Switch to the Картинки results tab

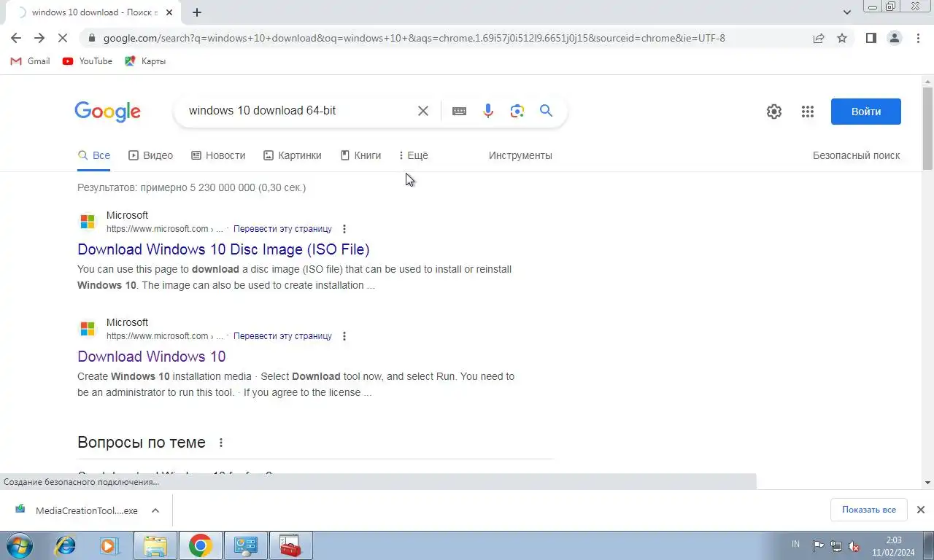[292, 155]
